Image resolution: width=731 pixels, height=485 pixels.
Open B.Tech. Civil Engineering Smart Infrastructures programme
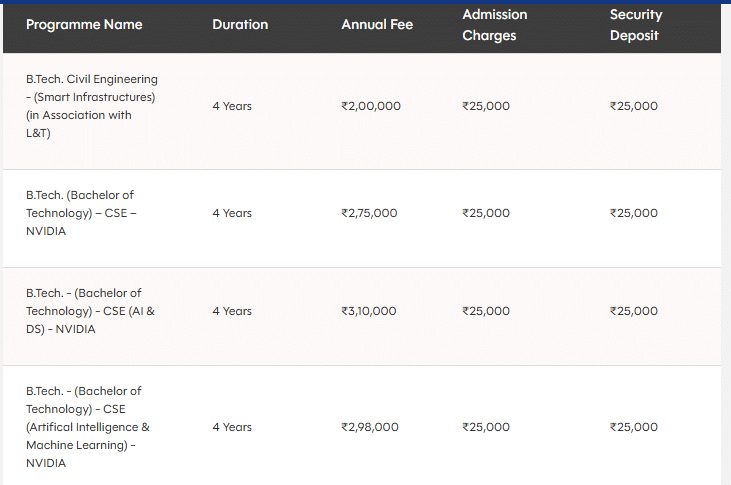pyautogui.click(x=91, y=106)
